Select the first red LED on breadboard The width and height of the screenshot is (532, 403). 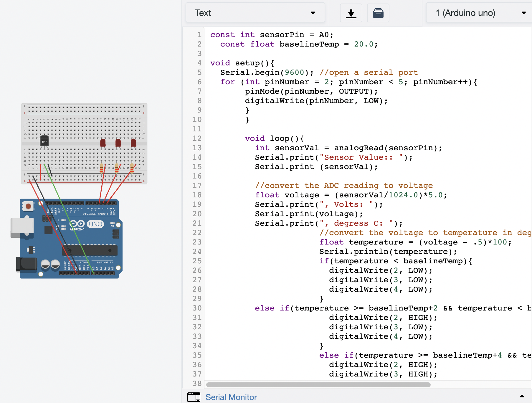(x=103, y=143)
